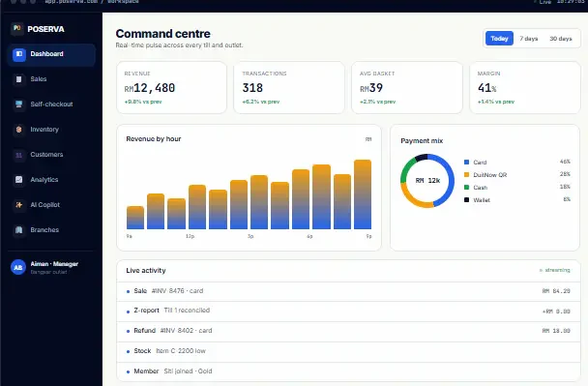Click the Revenue RM12,480 card
The height and width of the screenshot is (386, 588).
pos(172,88)
